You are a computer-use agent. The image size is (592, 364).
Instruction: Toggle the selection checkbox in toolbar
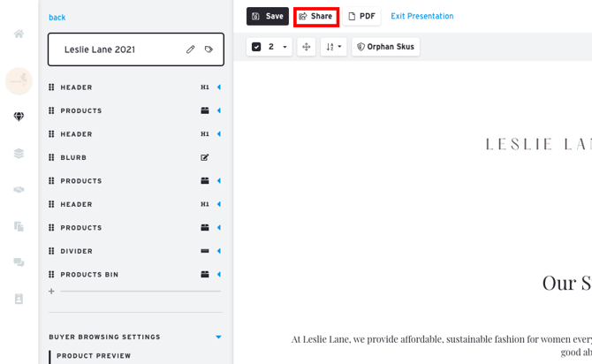pos(256,47)
